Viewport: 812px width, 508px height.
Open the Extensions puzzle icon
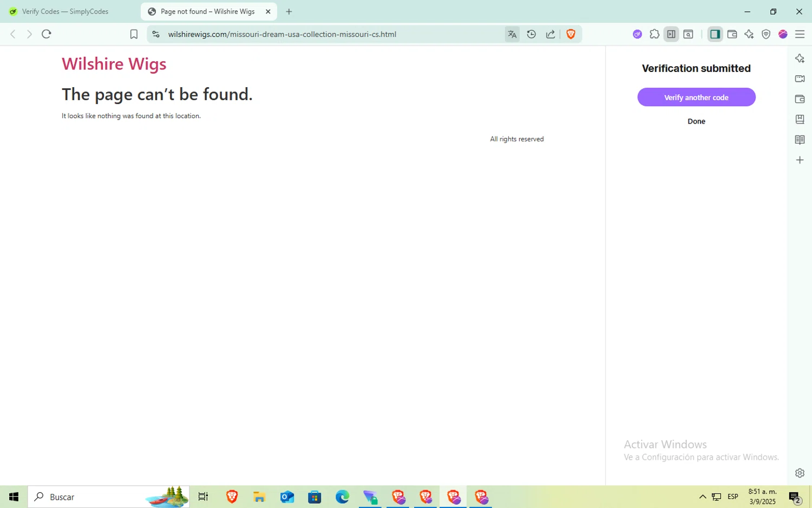(654, 34)
